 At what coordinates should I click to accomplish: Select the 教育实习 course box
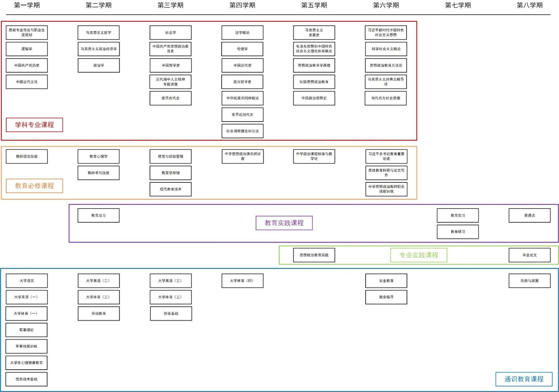point(458,216)
